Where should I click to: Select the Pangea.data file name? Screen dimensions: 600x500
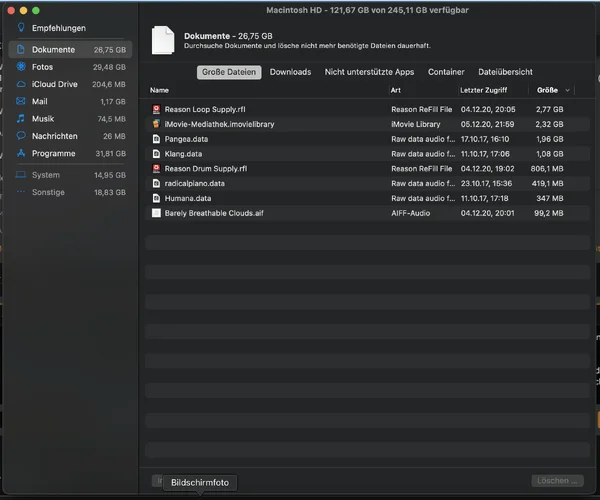click(x=186, y=139)
